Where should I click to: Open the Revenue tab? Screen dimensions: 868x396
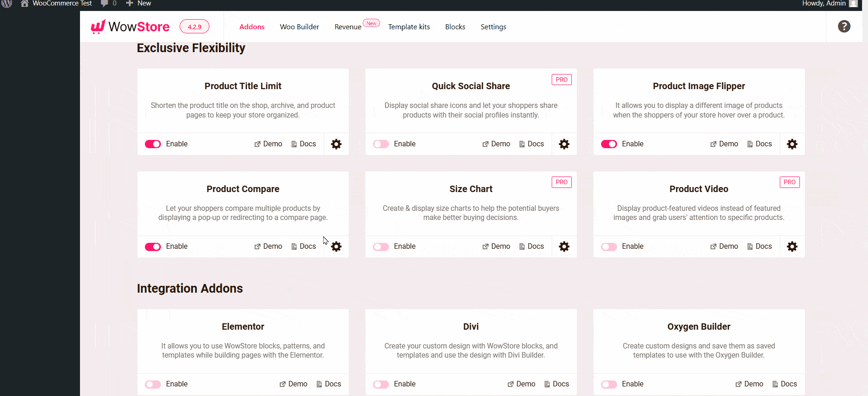(x=348, y=27)
